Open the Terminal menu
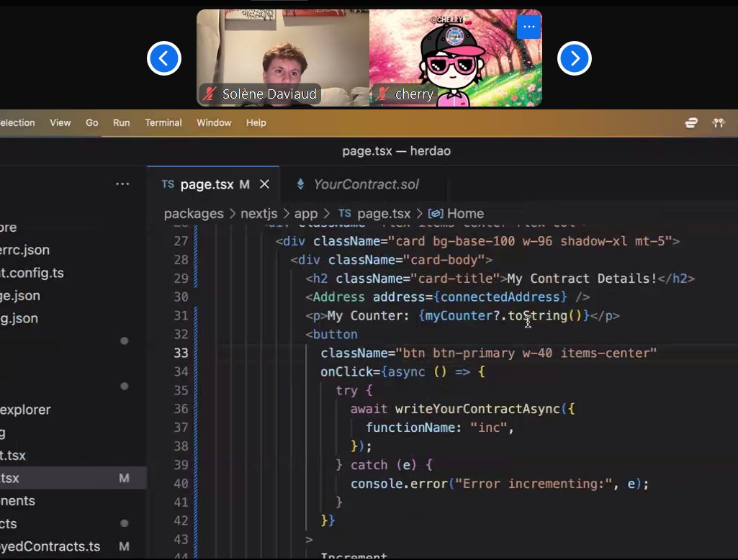The image size is (738, 560). coord(163,123)
